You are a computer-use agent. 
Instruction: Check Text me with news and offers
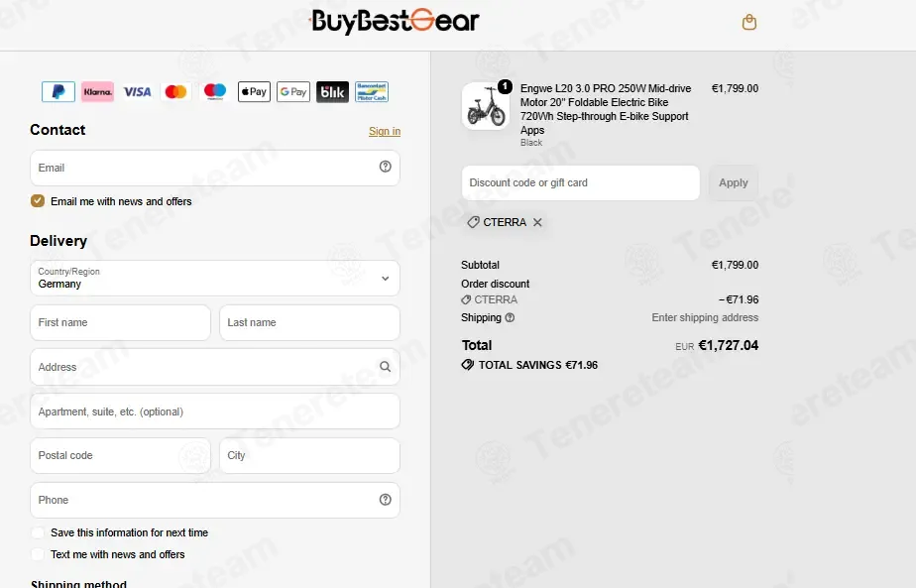(38, 554)
